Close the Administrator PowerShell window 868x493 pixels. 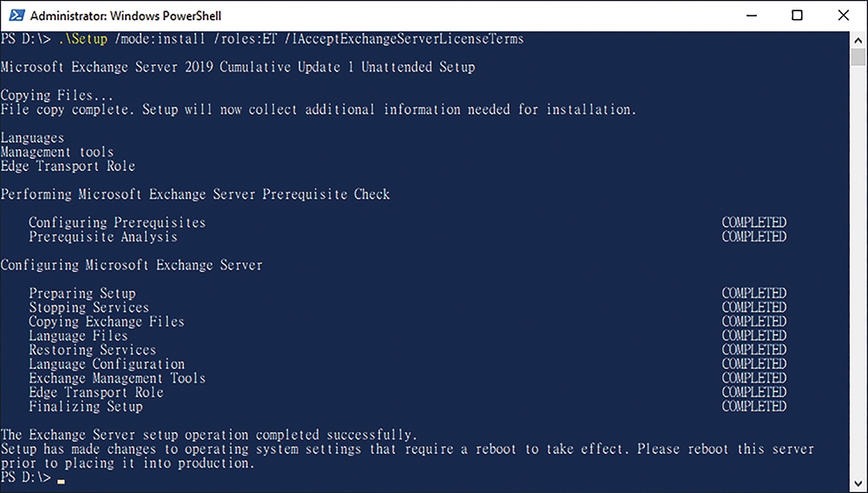[843, 16]
